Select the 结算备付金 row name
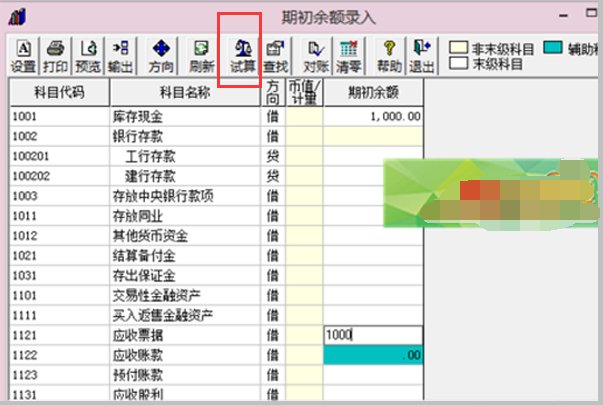The image size is (603, 405). pyautogui.click(x=144, y=256)
